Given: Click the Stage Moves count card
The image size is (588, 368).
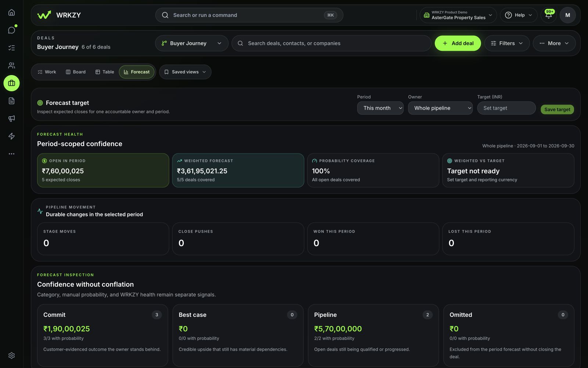Looking at the screenshot, I should (103, 239).
